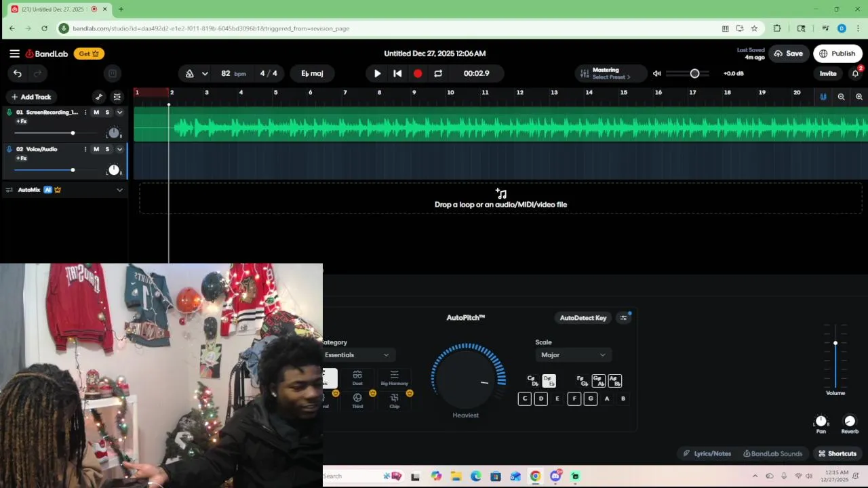
Task: Open Microsoft Edge from the taskbar
Action: (476, 476)
